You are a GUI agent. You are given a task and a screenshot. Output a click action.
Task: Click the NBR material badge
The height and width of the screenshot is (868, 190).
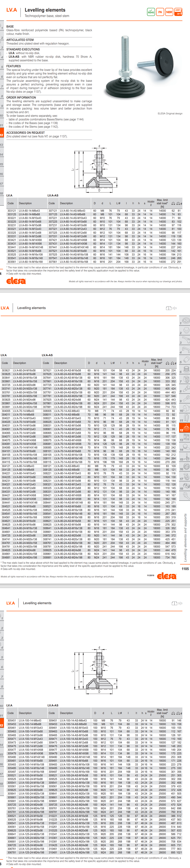pos(169,12)
